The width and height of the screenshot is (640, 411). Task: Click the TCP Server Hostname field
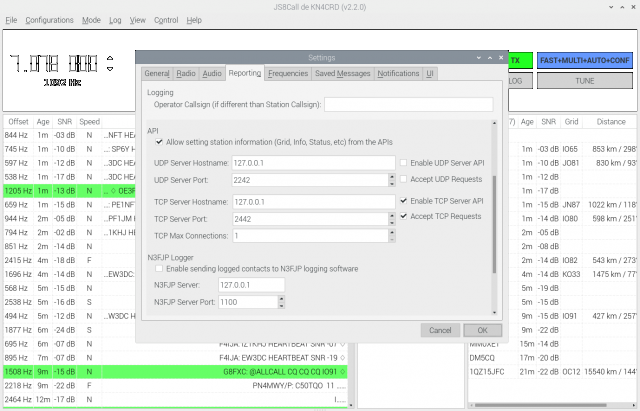click(x=313, y=202)
